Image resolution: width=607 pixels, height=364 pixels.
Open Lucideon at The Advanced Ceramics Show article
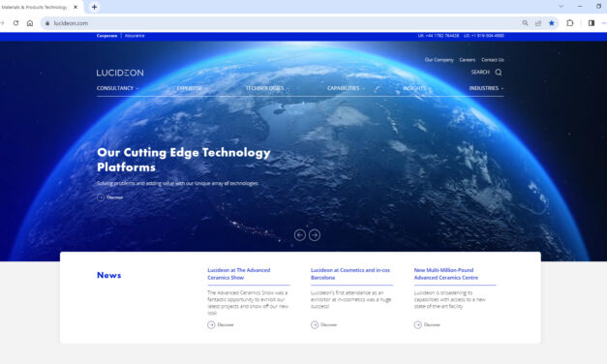coord(239,274)
